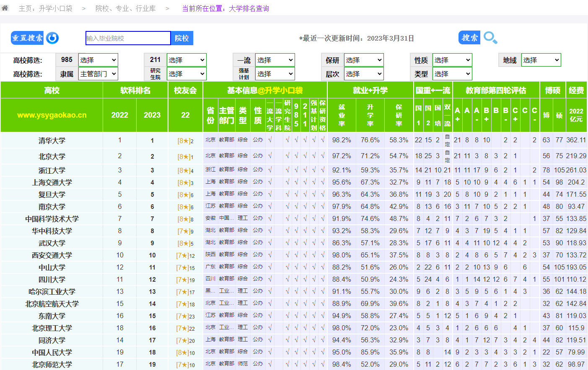
Task: Open the 985 filter dropdown
Action: [x=98, y=60]
